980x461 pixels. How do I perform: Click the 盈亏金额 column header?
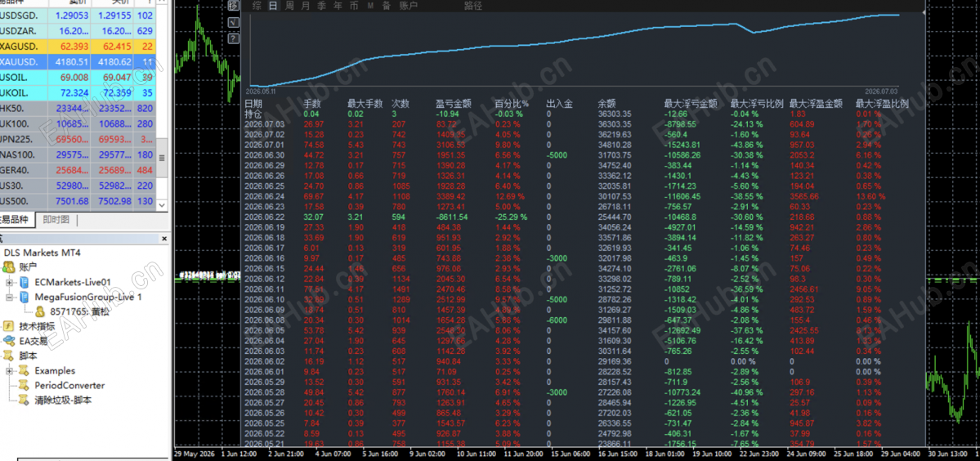click(x=453, y=104)
